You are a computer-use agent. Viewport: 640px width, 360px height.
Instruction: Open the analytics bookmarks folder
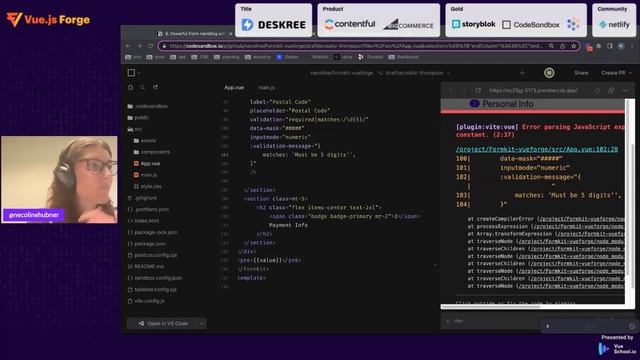[x=258, y=57]
